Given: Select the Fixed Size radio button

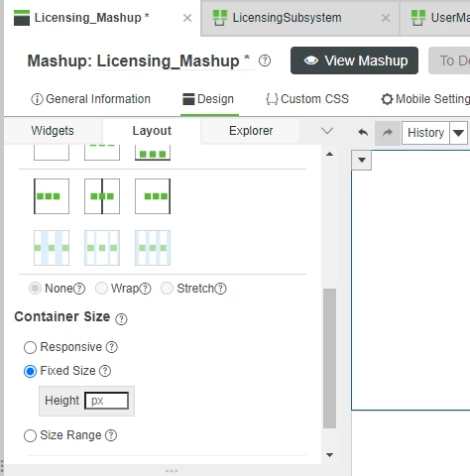Looking at the screenshot, I should [30, 371].
